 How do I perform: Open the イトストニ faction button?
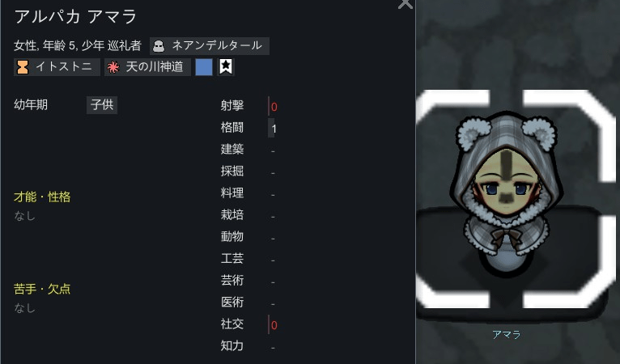pyautogui.click(x=57, y=67)
